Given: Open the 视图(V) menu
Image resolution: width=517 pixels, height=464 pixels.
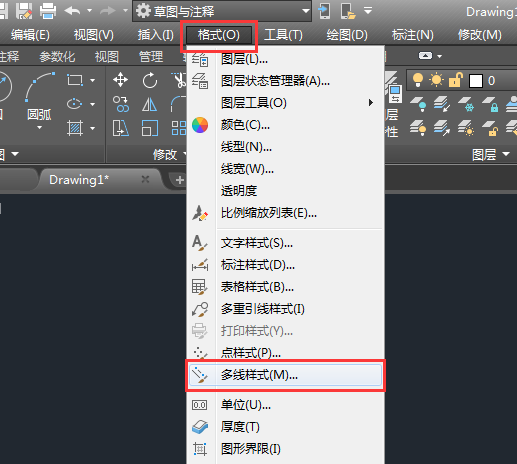Looking at the screenshot, I should (x=94, y=35).
